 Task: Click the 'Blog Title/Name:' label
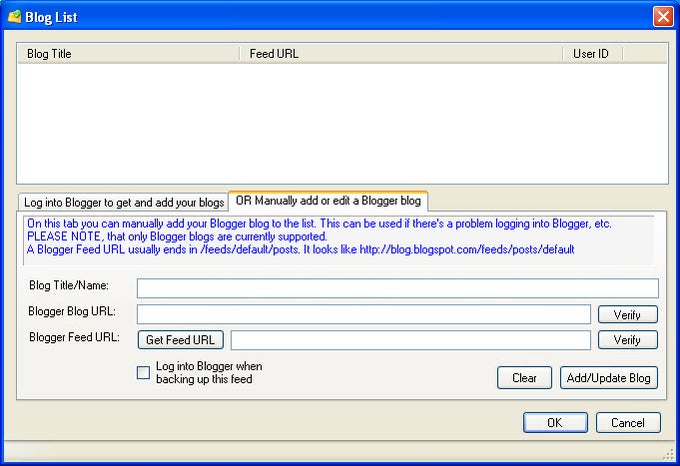(69, 285)
